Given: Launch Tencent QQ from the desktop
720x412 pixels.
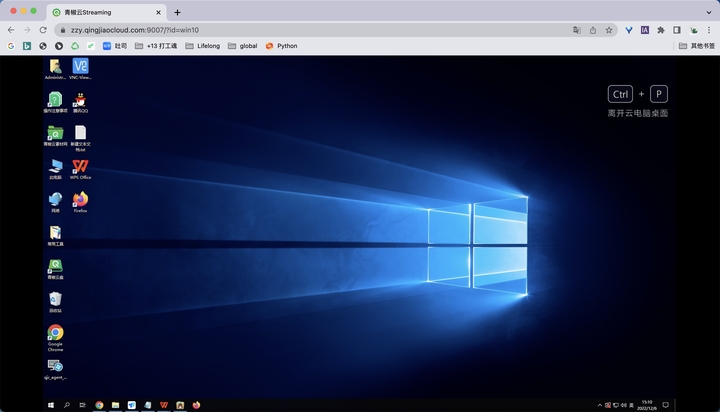Looking at the screenshot, I should (80, 100).
